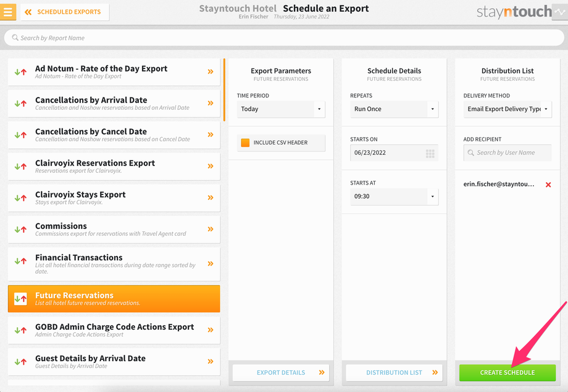Expand Clairvoyix Stays Export chevron

coord(211,198)
